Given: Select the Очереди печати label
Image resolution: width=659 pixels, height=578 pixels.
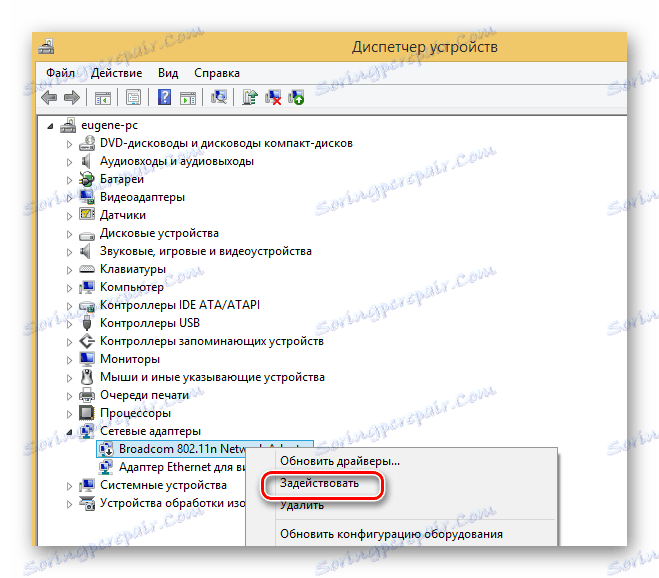Looking at the screenshot, I should (x=145, y=395).
